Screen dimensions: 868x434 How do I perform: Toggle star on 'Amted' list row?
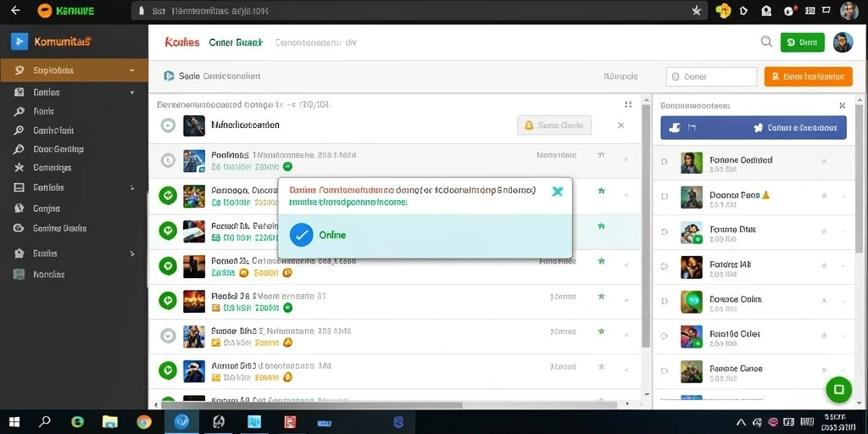601,366
